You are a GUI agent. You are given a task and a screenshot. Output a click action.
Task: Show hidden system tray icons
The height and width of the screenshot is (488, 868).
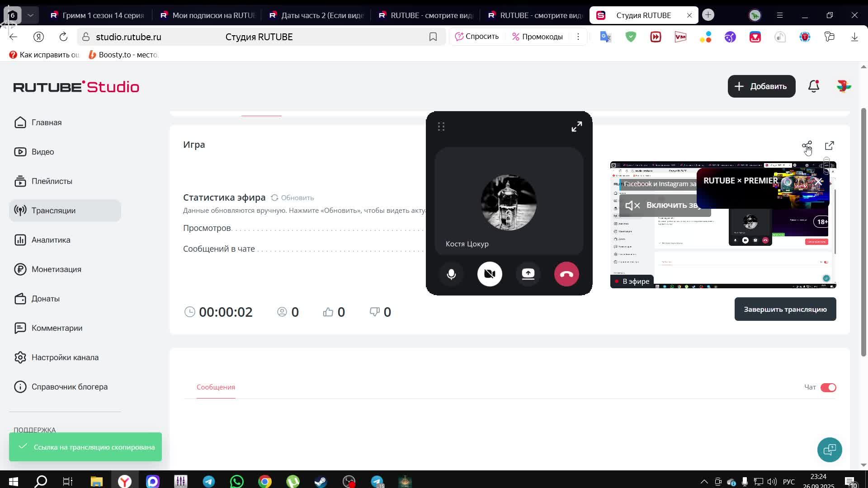[704, 482]
